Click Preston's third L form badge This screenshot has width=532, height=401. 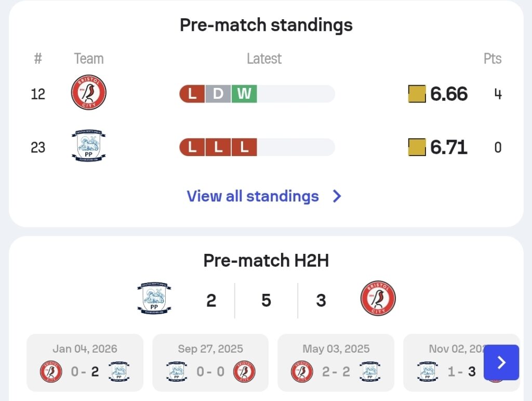244,147
